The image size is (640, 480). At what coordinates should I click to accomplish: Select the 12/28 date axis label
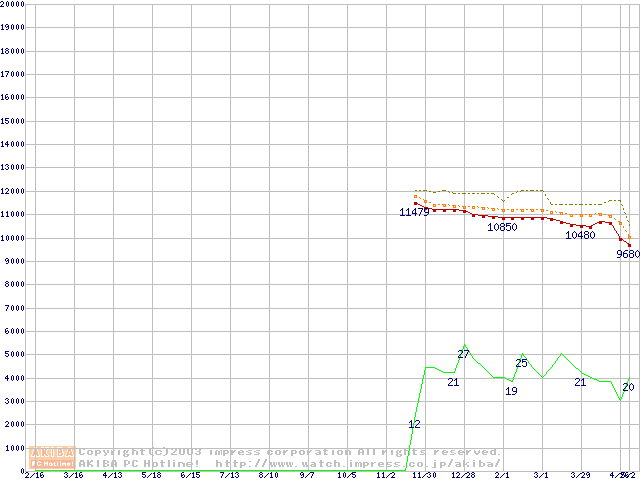coord(463,475)
